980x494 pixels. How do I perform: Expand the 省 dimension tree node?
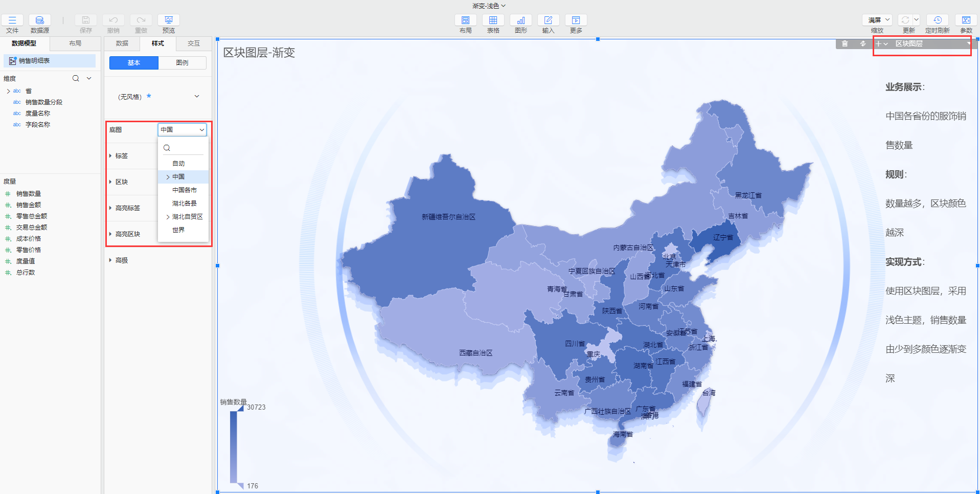8,91
